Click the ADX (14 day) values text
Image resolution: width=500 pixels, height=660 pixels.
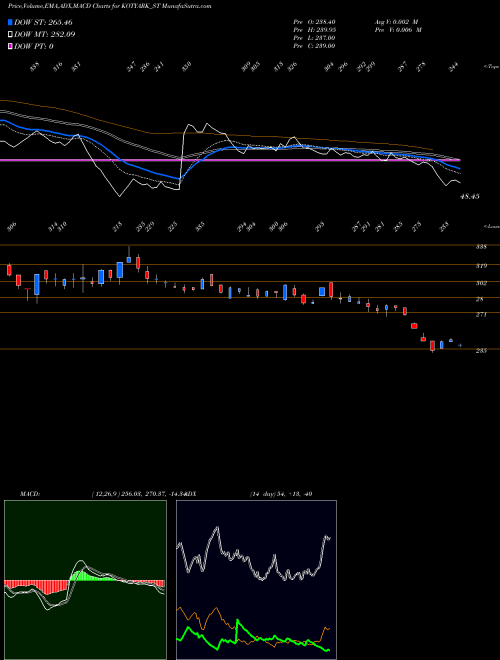pos(281,494)
